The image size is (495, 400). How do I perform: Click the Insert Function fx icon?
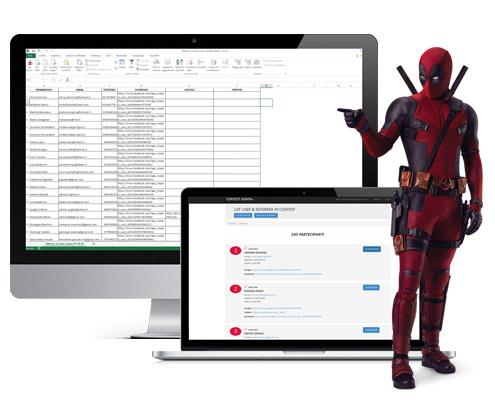point(67,80)
